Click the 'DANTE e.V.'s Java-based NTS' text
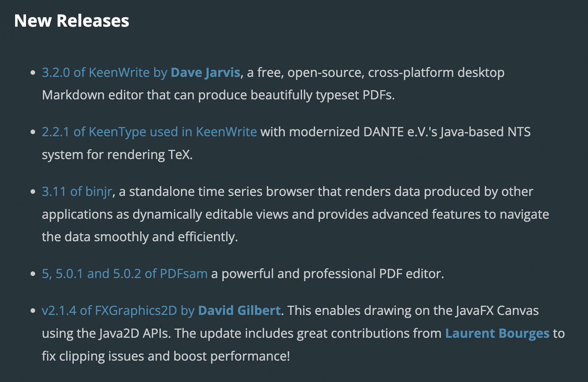Image resolution: width=588 pixels, height=382 pixels. pos(447,132)
